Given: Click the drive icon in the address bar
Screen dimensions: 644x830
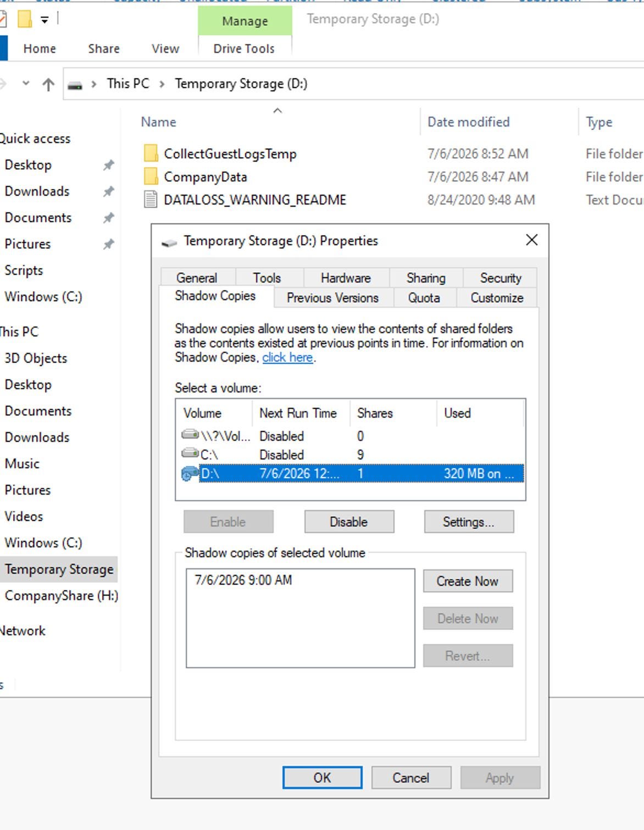Looking at the screenshot, I should [x=75, y=84].
